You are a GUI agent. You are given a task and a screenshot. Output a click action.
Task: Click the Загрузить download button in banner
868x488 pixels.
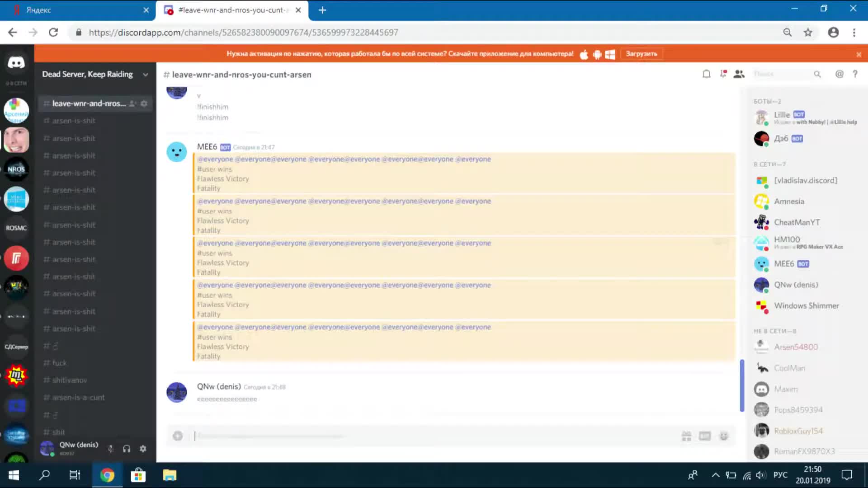coord(642,54)
